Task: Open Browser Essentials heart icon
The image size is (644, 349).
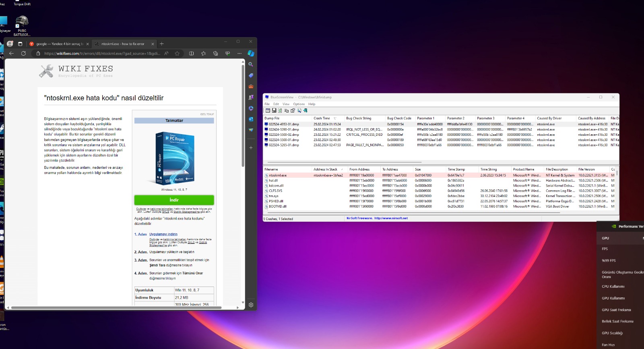Action: (x=227, y=53)
